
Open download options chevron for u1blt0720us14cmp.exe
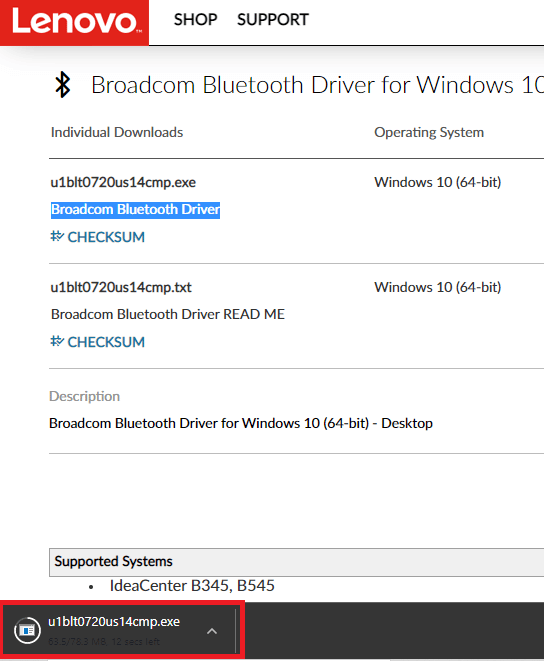point(212,631)
